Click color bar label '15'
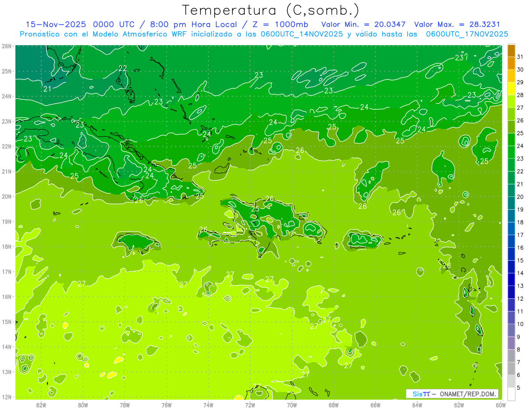Viewport: 532px width, 411px height. (x=520, y=260)
